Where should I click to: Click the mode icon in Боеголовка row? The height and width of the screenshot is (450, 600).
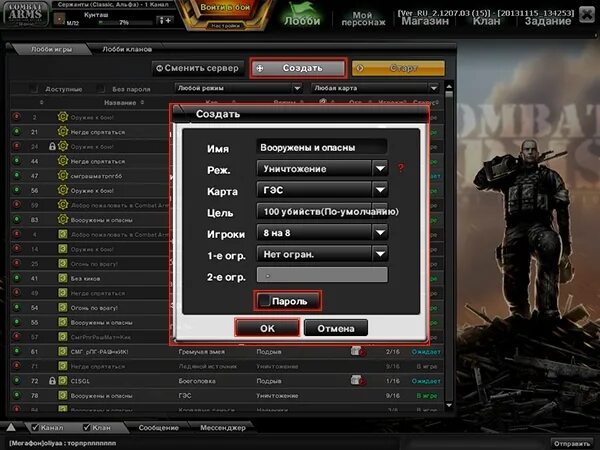[358, 380]
